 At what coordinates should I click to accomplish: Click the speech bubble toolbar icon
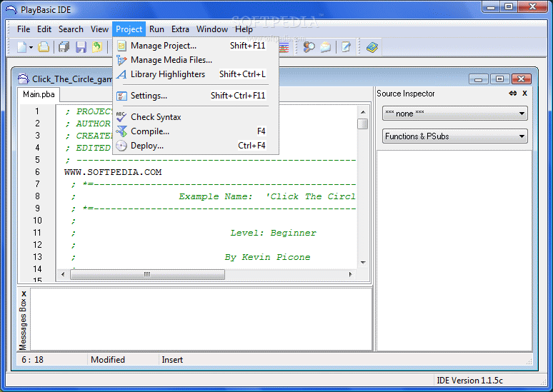[x=326, y=47]
